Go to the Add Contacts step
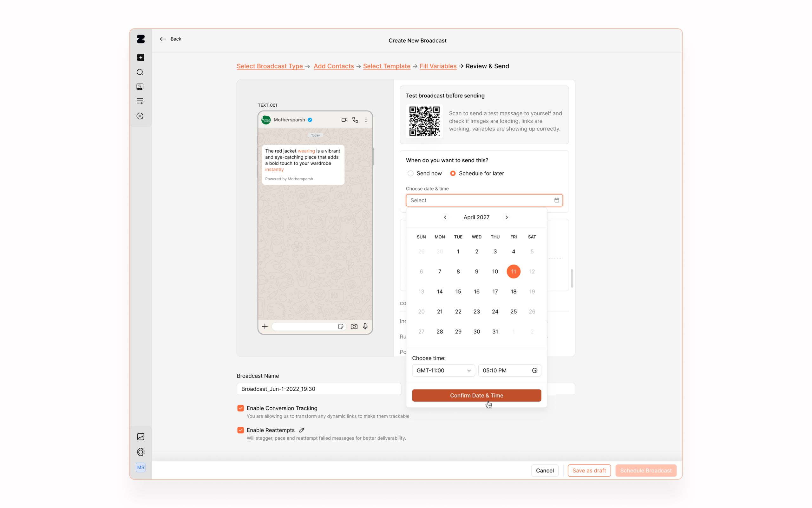The image size is (812, 508). click(x=334, y=66)
